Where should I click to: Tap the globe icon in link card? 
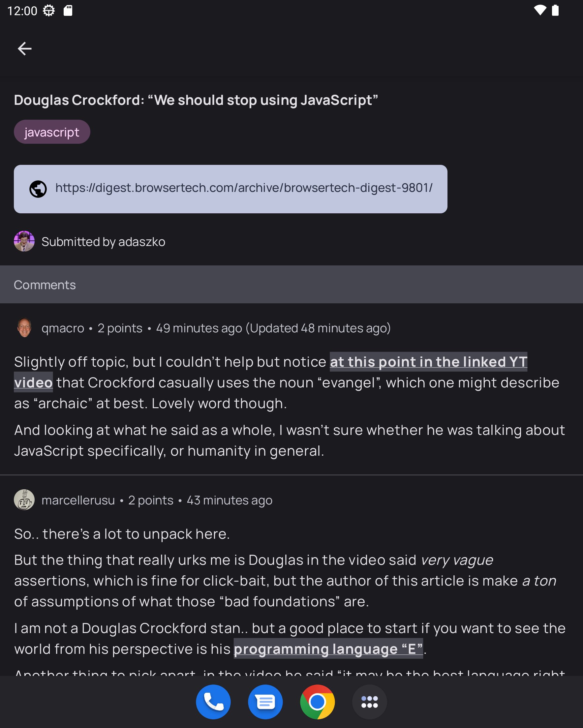(38, 189)
